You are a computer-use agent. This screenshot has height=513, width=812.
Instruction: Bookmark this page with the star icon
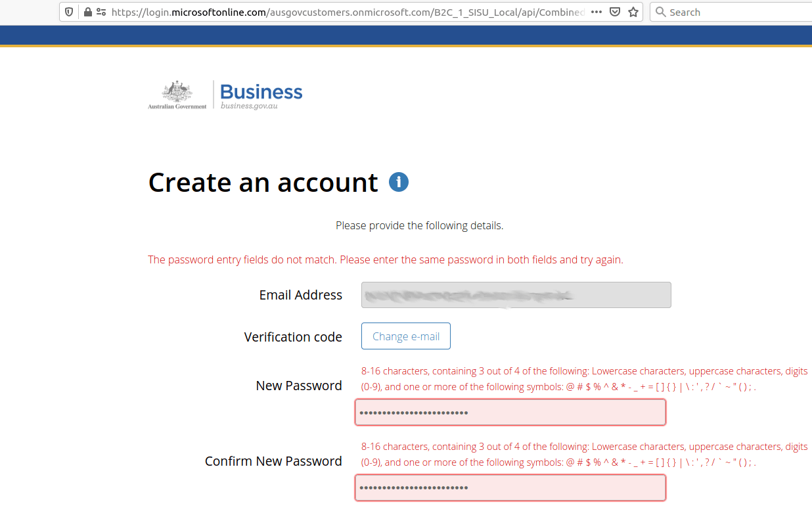click(633, 11)
